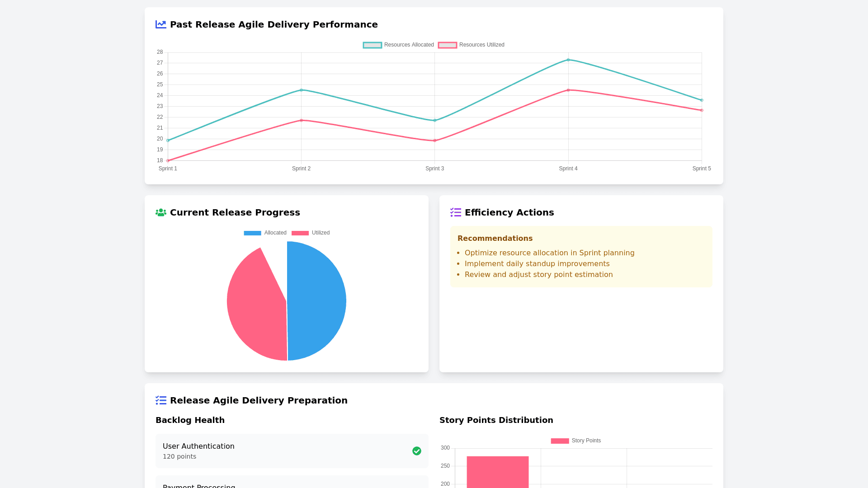The image size is (868, 488).
Task: Click the Sprint 2 Resources Utilized data point
Action: (302, 120)
